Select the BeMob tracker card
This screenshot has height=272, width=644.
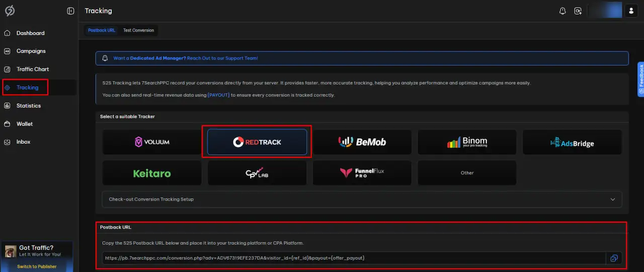(x=362, y=142)
